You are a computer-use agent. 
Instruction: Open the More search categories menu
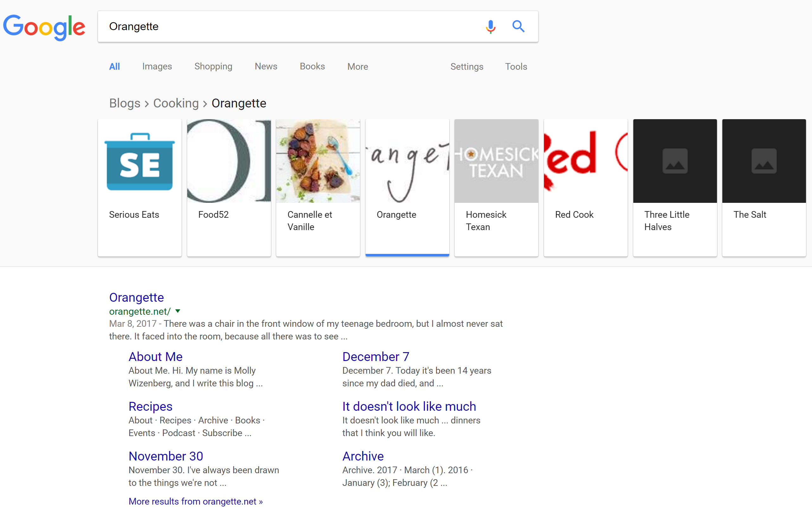click(x=357, y=67)
